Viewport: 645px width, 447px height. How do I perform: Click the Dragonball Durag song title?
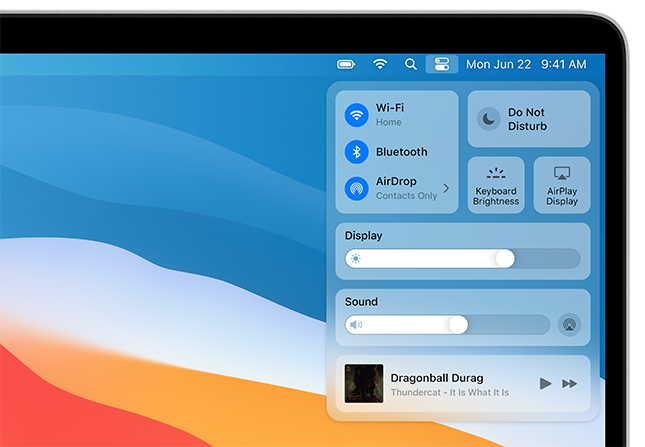coord(437,378)
